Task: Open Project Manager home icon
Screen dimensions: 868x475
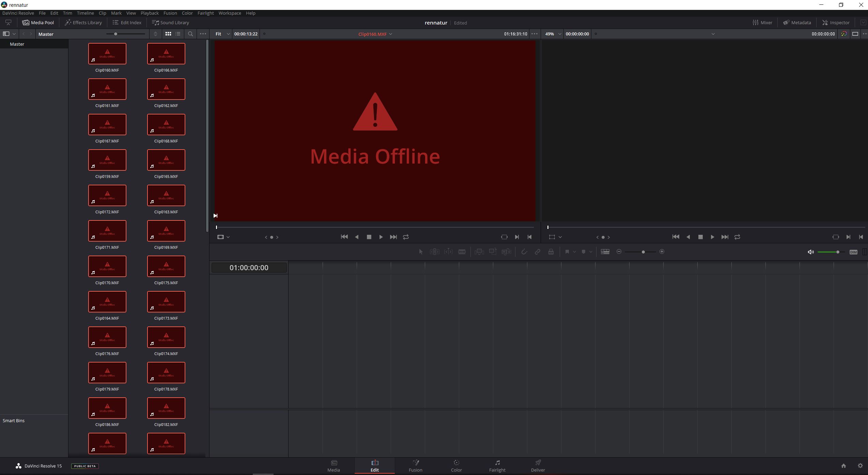Action: [843, 466]
